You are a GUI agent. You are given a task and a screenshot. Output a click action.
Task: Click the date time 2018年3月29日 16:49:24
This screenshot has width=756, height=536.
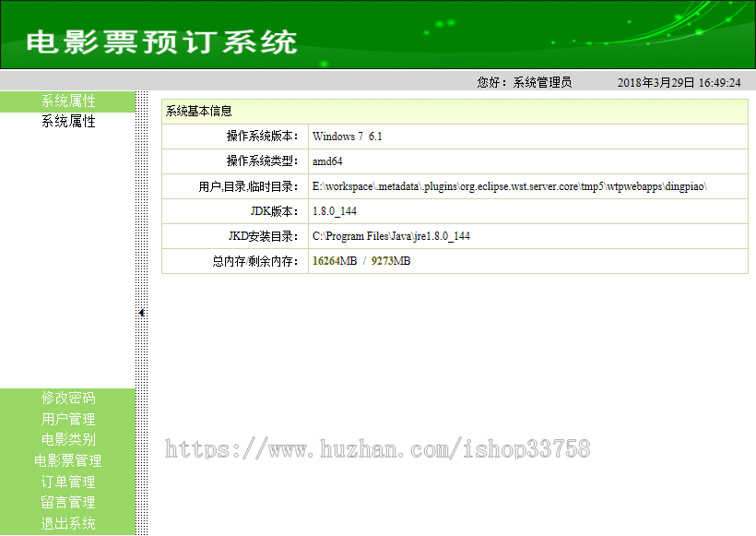(x=679, y=83)
